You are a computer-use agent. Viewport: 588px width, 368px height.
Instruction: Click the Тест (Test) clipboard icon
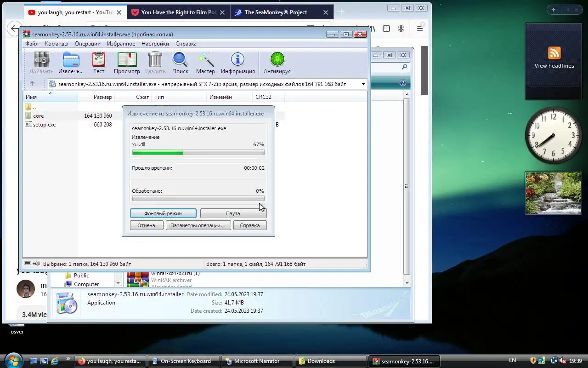coord(99,63)
